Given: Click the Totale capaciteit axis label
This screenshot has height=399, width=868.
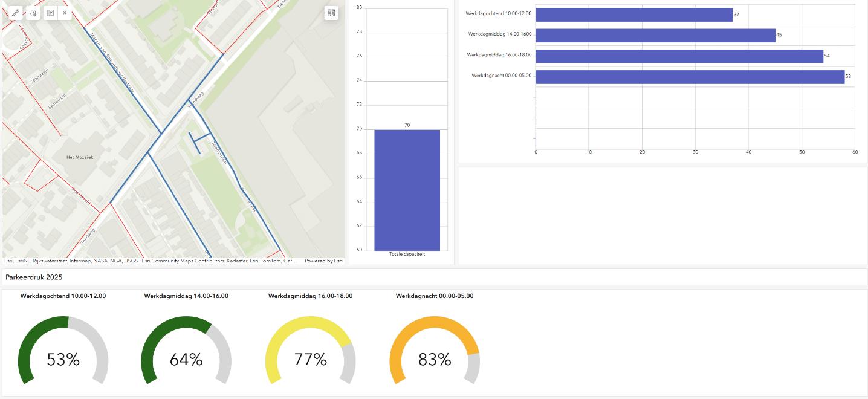Looking at the screenshot, I should coord(407,254).
